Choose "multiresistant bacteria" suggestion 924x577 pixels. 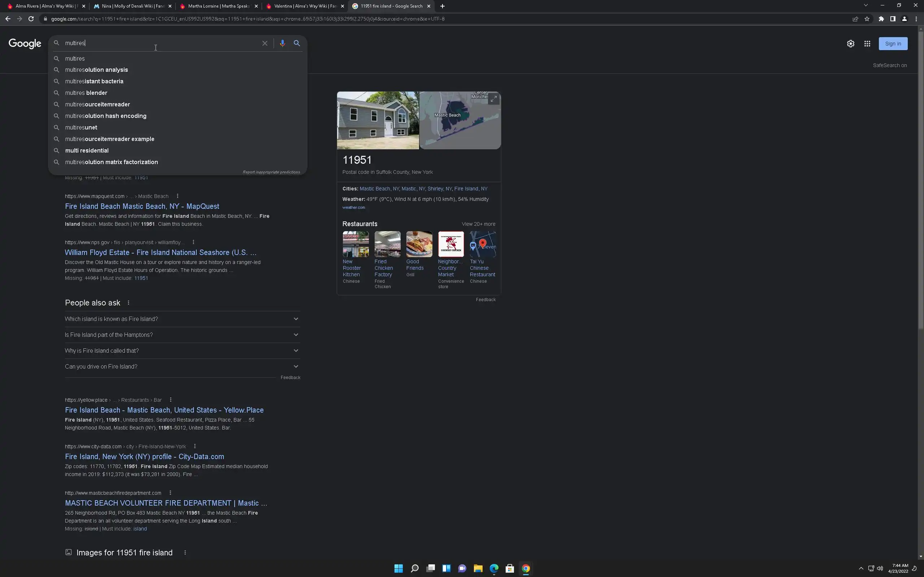point(94,81)
